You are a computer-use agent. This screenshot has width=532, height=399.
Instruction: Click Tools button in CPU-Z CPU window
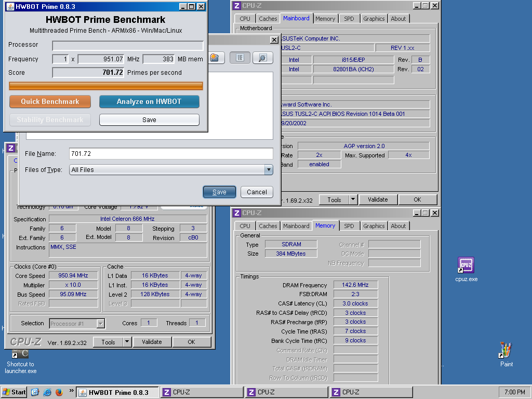click(x=108, y=342)
